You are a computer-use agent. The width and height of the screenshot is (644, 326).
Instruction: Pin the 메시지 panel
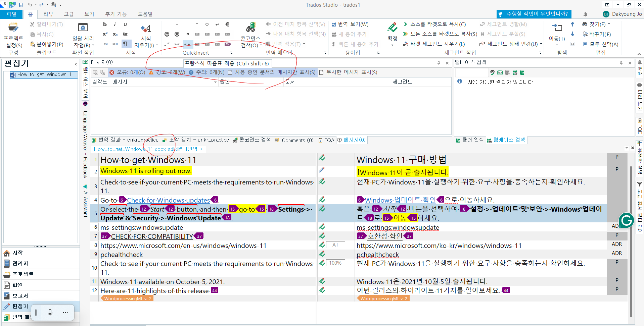click(439, 63)
